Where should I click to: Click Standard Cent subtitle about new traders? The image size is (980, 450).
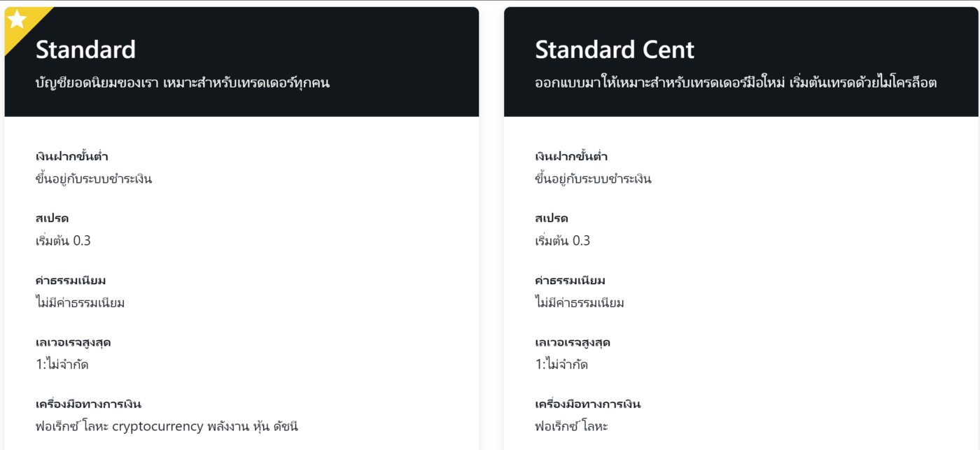point(736,83)
